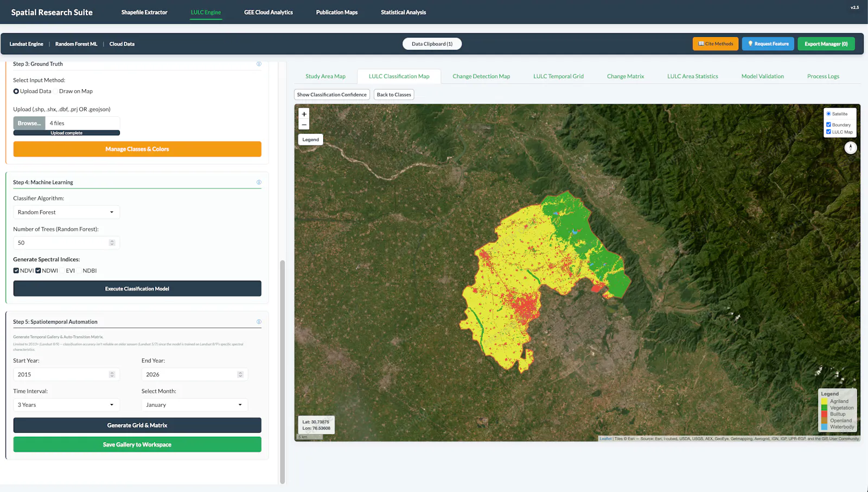The image size is (868, 492).
Task: Select the Upload Data radio option
Action: (x=16, y=91)
